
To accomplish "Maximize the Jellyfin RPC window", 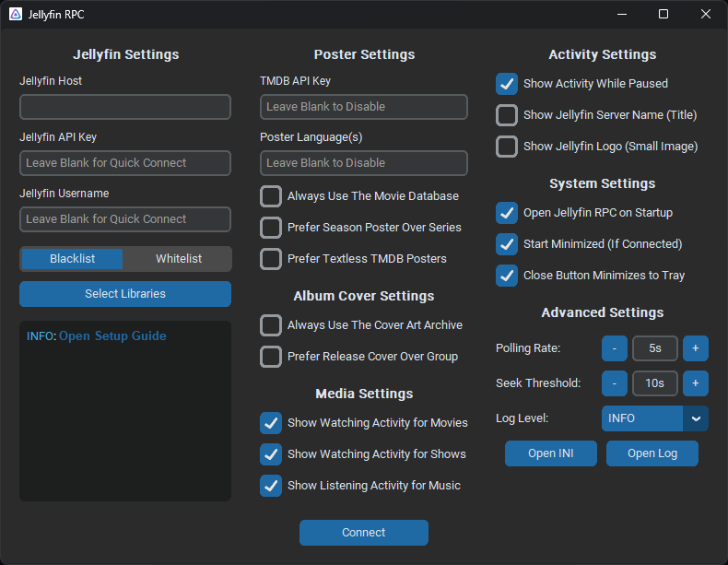I will (663, 15).
